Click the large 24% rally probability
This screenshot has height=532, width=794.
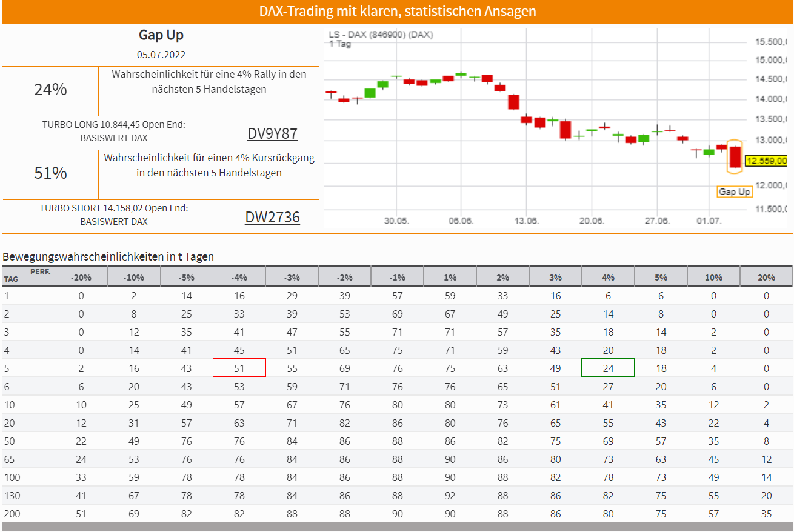(x=50, y=90)
